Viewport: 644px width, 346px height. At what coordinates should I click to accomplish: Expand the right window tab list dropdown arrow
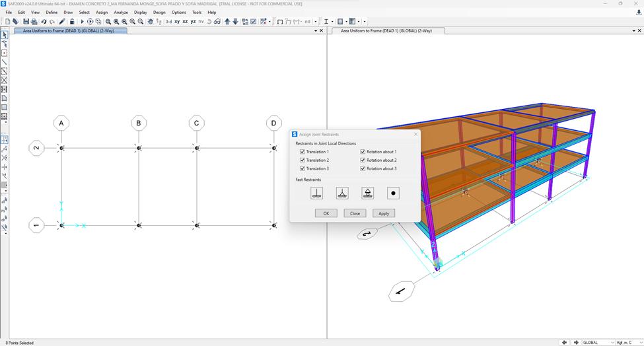[634, 31]
